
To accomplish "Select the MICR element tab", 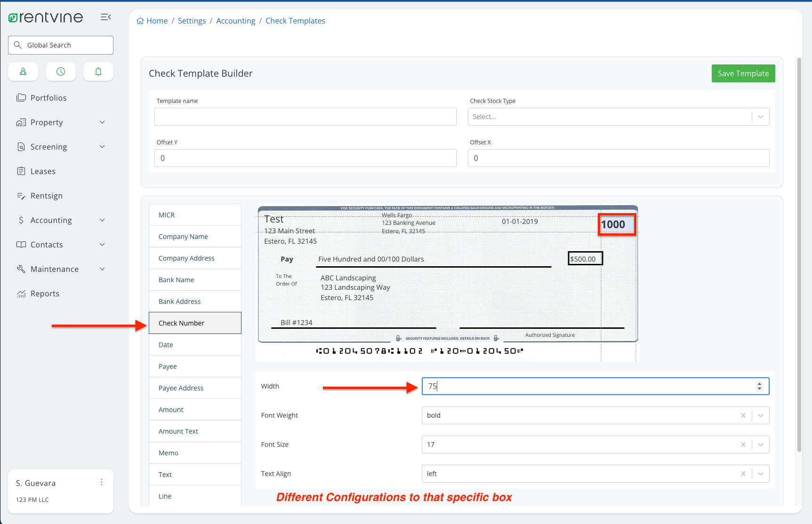I will pyautogui.click(x=195, y=215).
